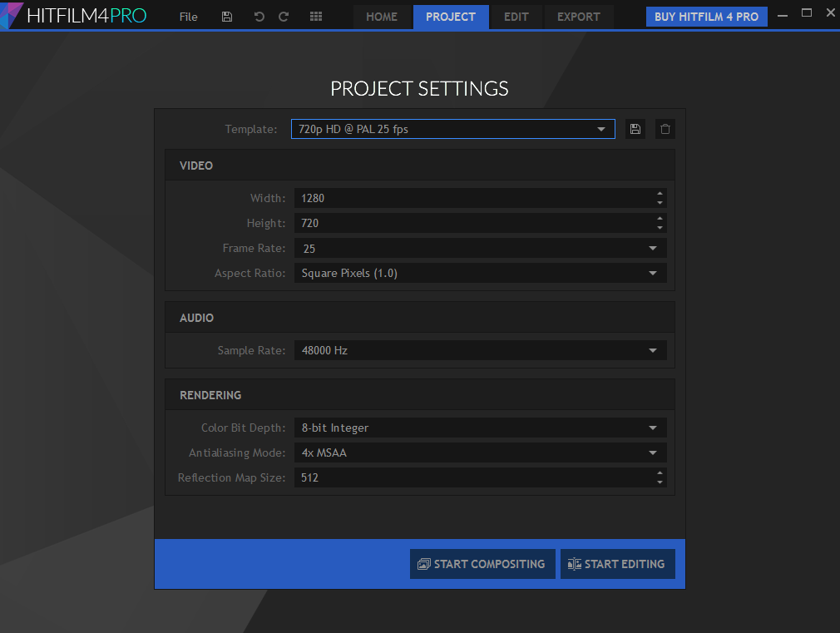Maximize the HitFilm window
This screenshot has height=633, width=840.
[x=806, y=13]
